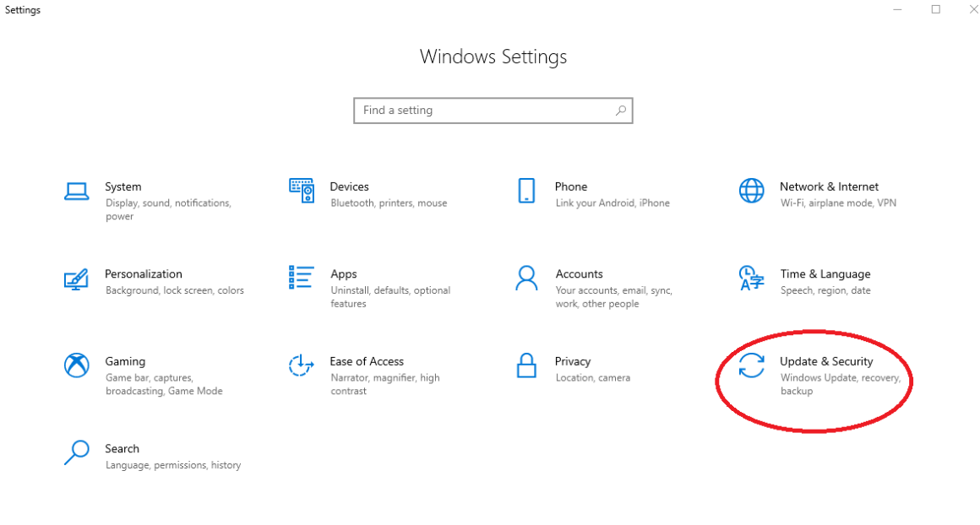Click the Personalization paintbrush icon
Image resolution: width=980 pixels, height=525 pixels.
tap(77, 279)
